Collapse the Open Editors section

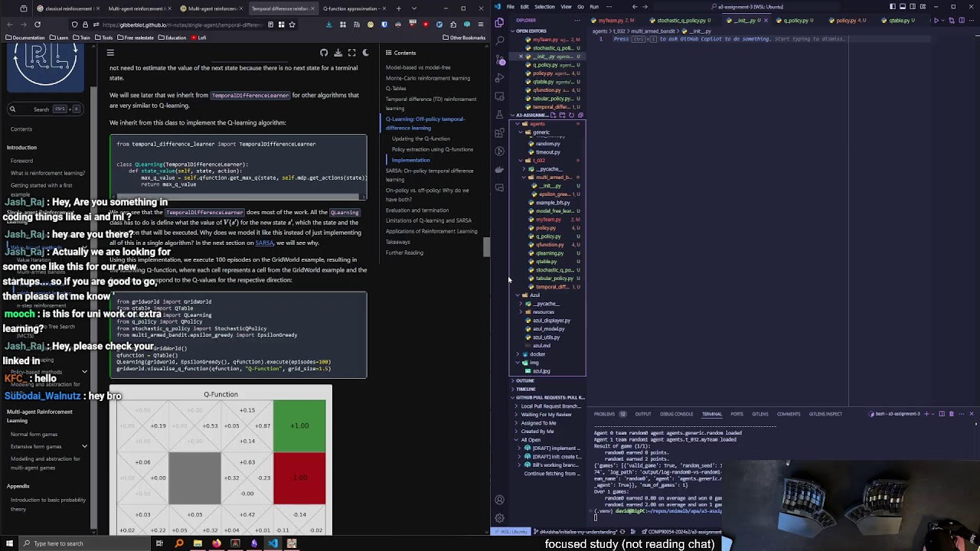[x=547, y=31]
